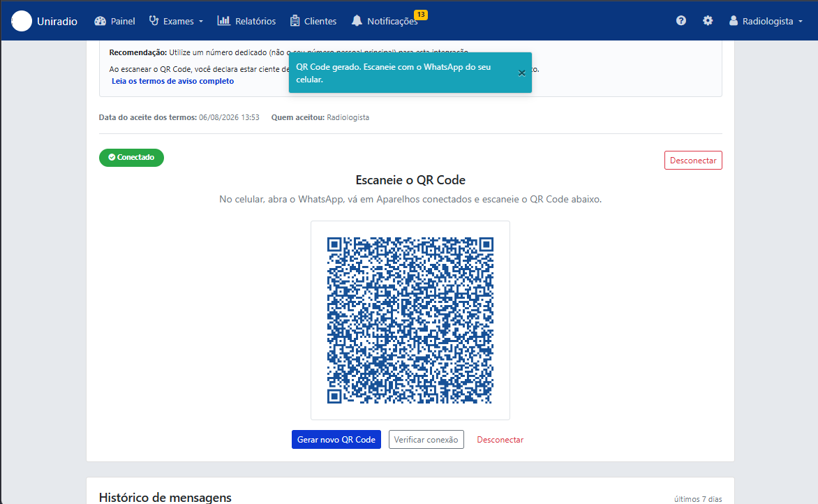Click the Exames stethoscope icon
This screenshot has height=504, width=818.
coord(154,20)
